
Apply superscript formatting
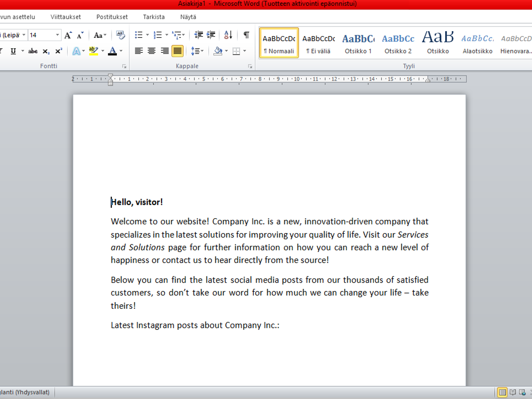point(59,51)
